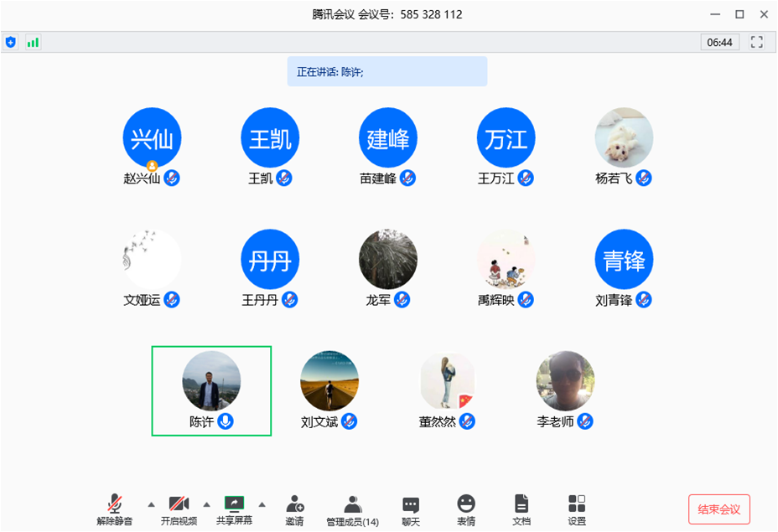778x532 pixels.
Task: Click muted mic icon next to 刘文斌
Action: pyautogui.click(x=350, y=421)
